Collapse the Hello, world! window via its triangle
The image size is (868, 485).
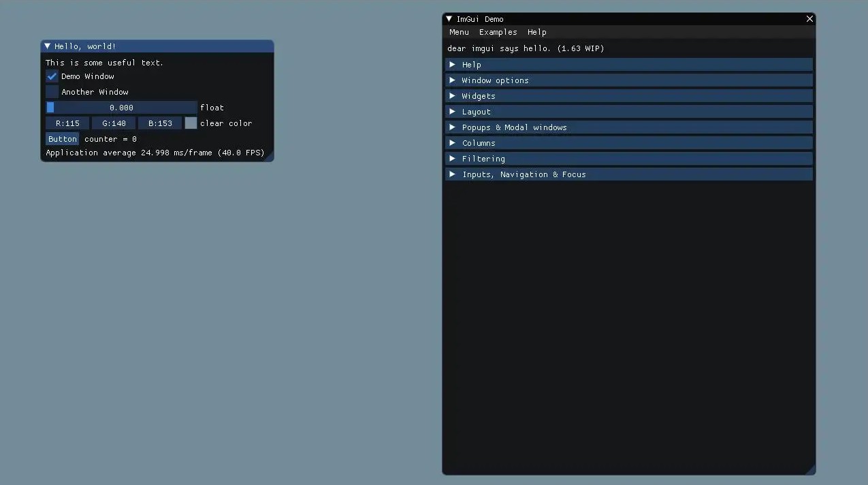[x=47, y=46]
